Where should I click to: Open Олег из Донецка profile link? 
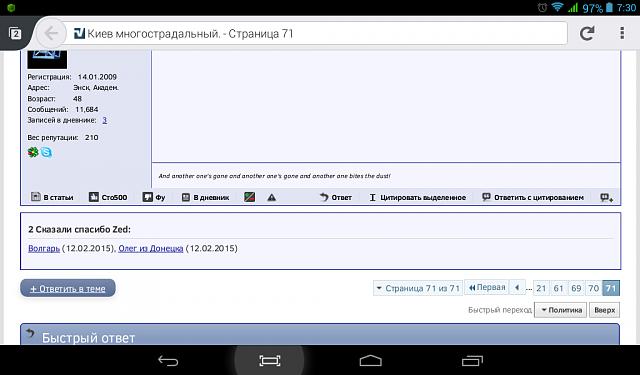(x=151, y=249)
